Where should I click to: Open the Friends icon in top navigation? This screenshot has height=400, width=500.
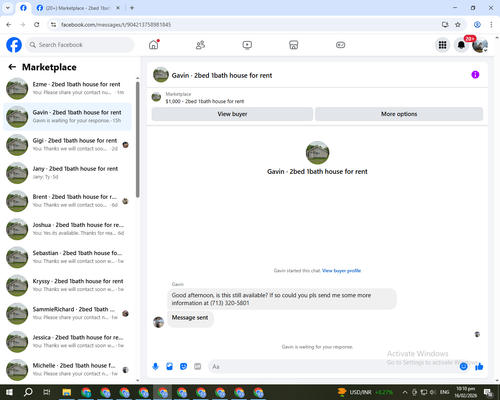[200, 45]
